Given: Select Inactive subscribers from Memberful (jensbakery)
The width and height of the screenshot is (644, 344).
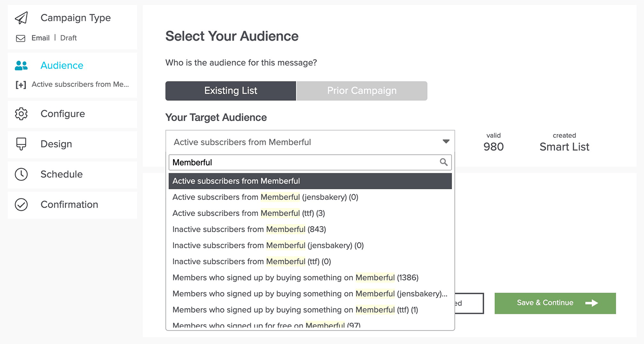Looking at the screenshot, I should click(x=268, y=246).
